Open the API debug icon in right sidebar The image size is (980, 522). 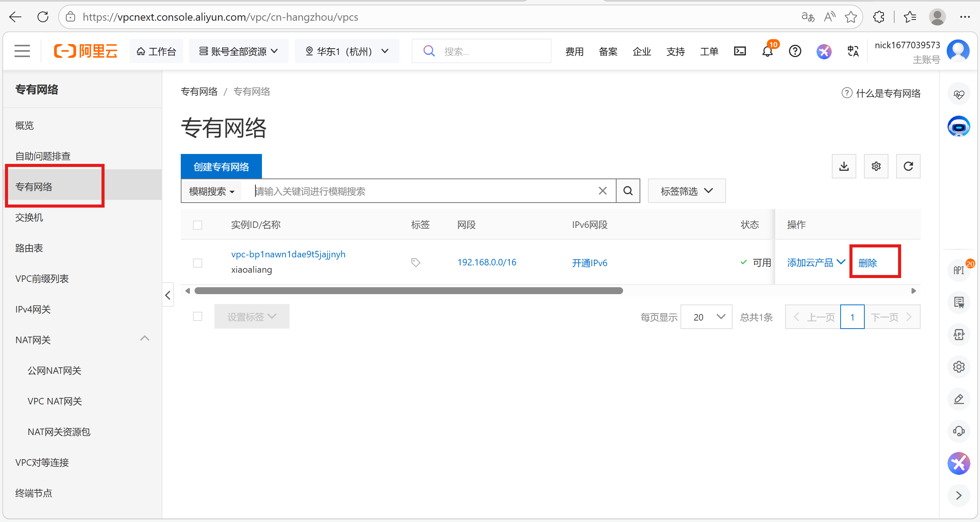click(x=959, y=270)
